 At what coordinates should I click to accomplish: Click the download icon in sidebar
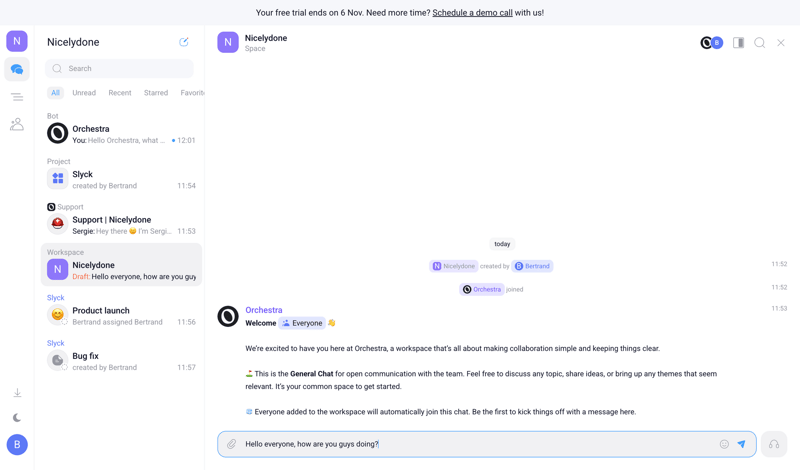pyautogui.click(x=17, y=393)
